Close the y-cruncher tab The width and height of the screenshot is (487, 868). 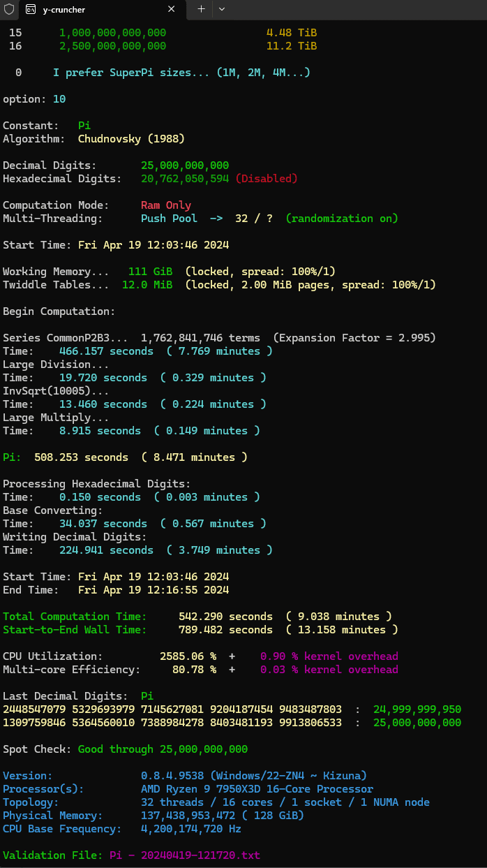point(172,9)
